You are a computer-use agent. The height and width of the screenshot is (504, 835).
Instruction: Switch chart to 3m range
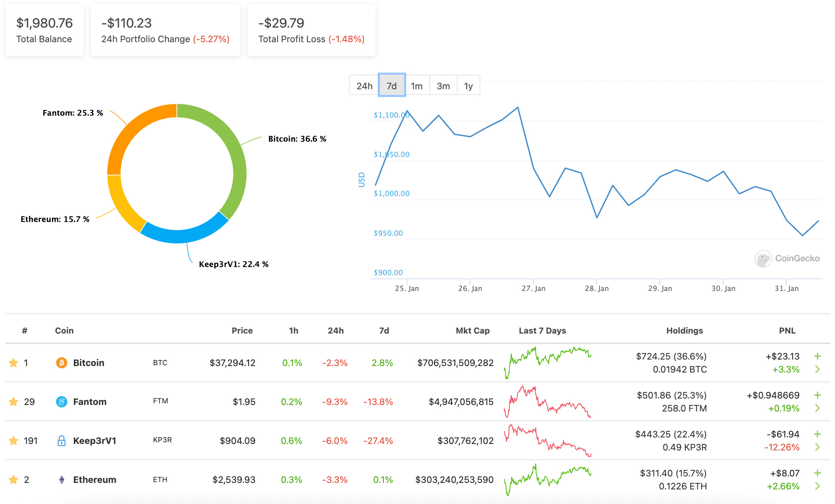[x=443, y=86]
